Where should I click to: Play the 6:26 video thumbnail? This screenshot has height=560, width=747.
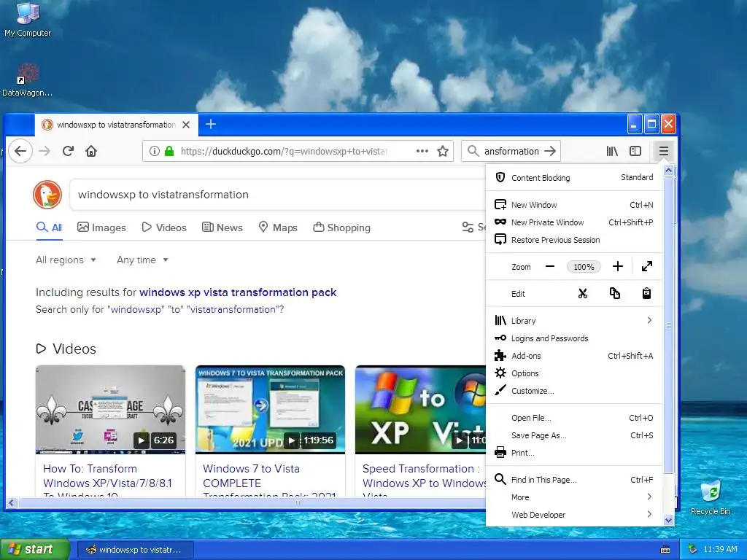pos(111,410)
